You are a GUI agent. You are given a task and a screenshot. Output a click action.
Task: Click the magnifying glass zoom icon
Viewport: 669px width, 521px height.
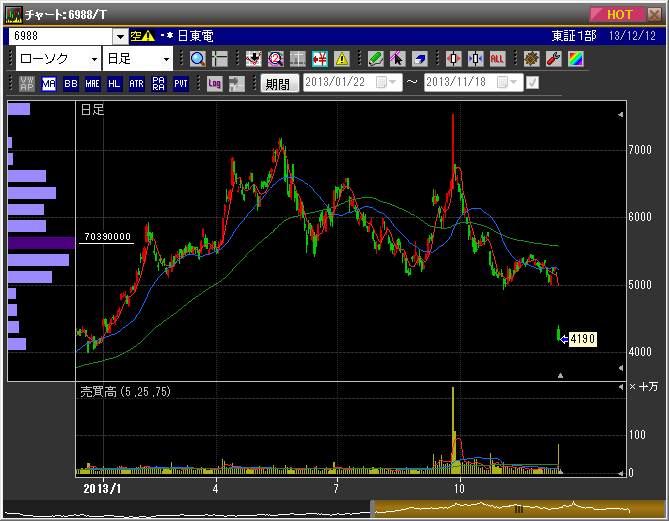197,59
